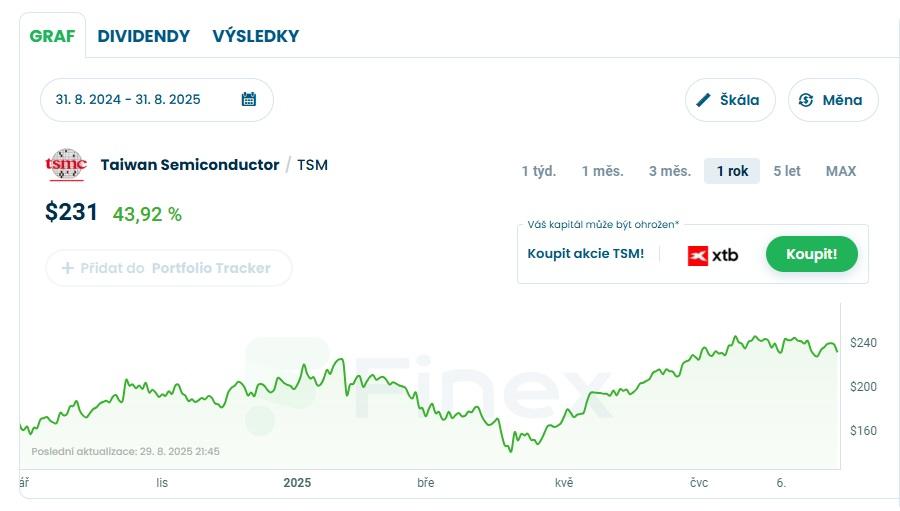The image size is (900, 511).
Task: Switch chart to 5 let range
Action: (787, 171)
